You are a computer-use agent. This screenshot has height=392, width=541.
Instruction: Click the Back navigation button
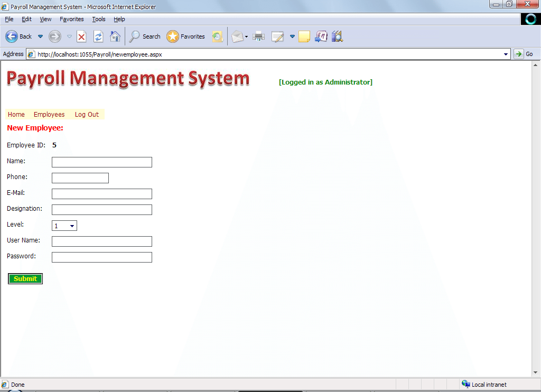[18, 36]
